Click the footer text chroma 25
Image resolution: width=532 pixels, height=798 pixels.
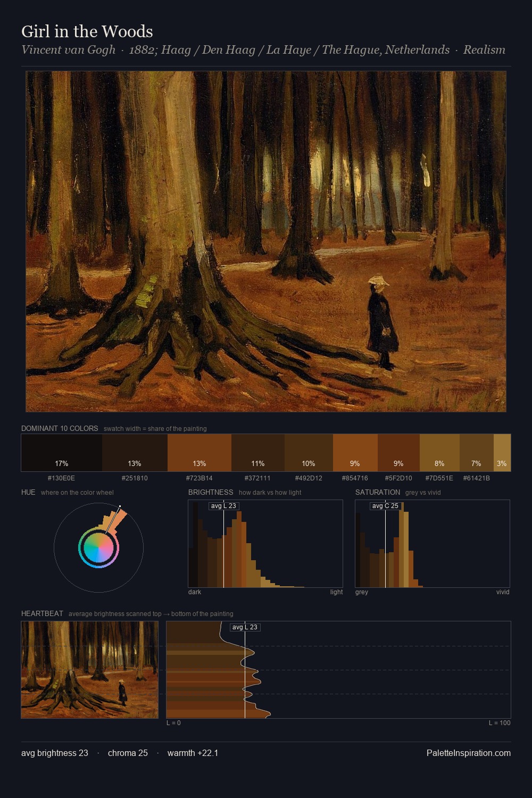pos(128,753)
